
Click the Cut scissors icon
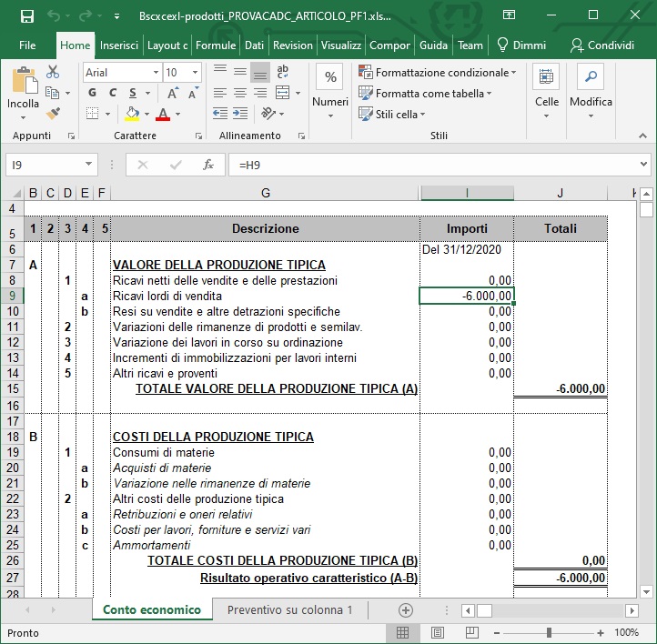coord(53,72)
